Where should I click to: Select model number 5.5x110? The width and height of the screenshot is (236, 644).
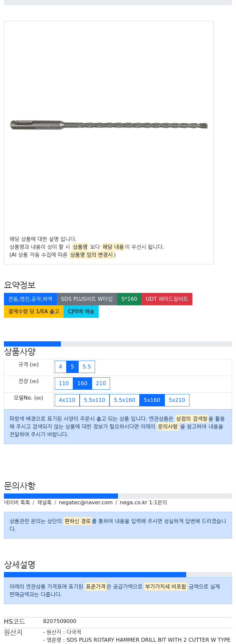click(94, 400)
